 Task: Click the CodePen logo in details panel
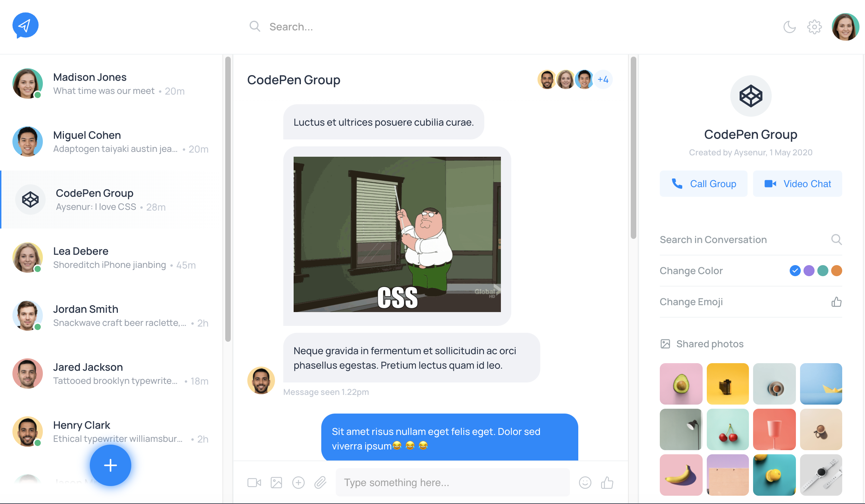click(751, 96)
